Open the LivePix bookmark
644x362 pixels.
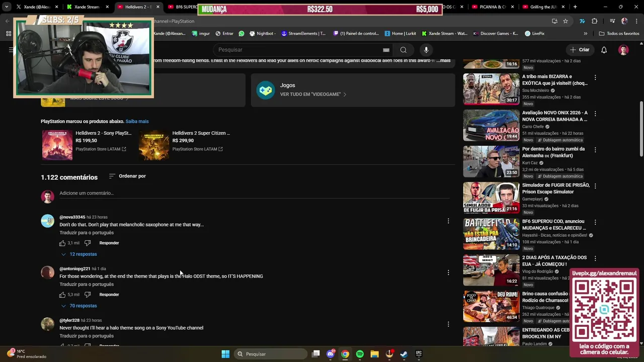534,34
